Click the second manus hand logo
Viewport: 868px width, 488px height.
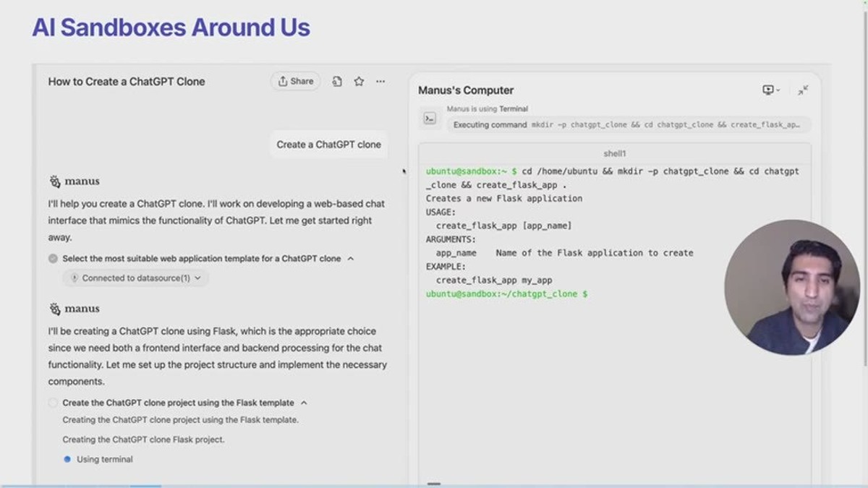pos(55,309)
